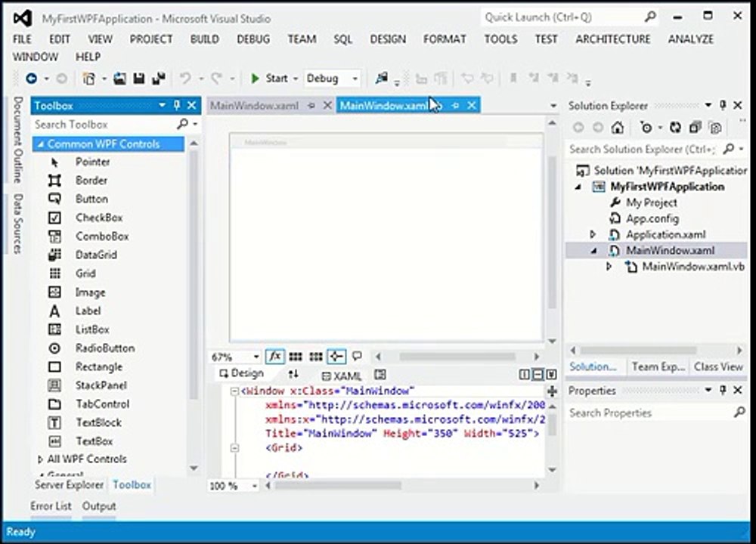756x544 pixels.
Task: Expand All WPF Controls section
Action: coord(41,459)
